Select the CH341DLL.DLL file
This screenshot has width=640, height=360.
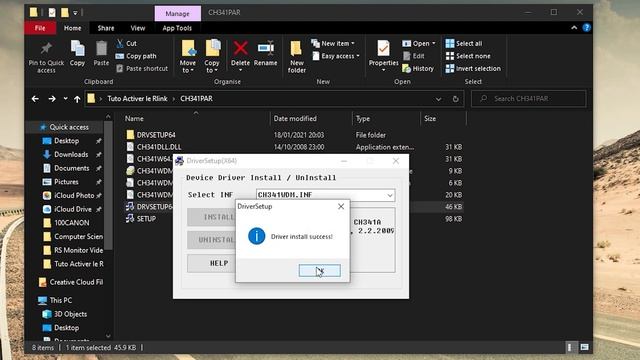[294, 147]
